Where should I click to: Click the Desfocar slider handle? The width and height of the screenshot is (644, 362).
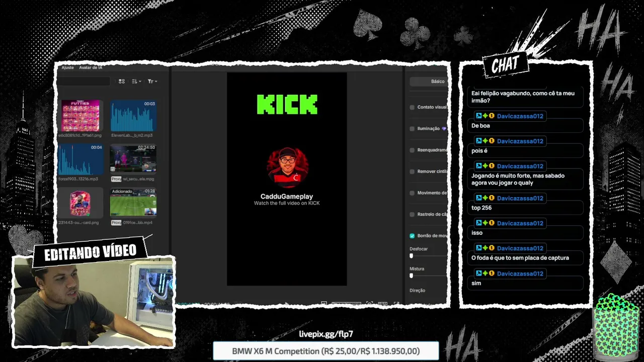tap(411, 256)
